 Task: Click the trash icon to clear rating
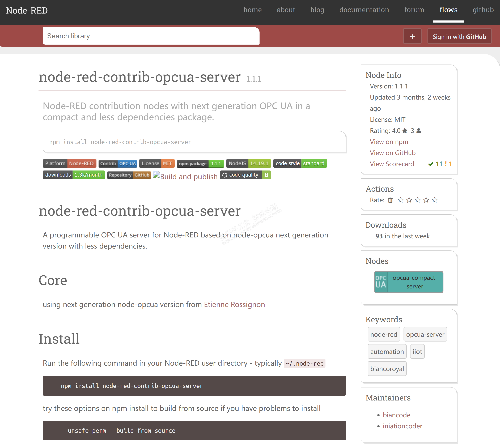pos(390,200)
